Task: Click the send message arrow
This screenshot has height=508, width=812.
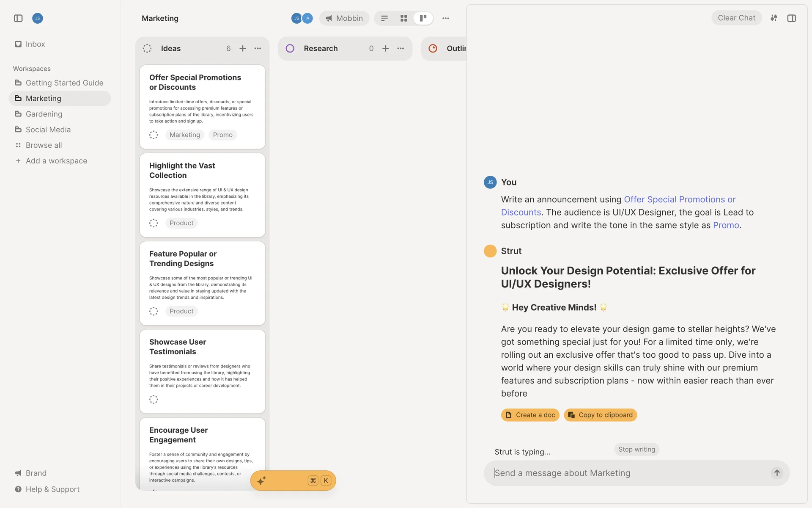Action: (776, 473)
